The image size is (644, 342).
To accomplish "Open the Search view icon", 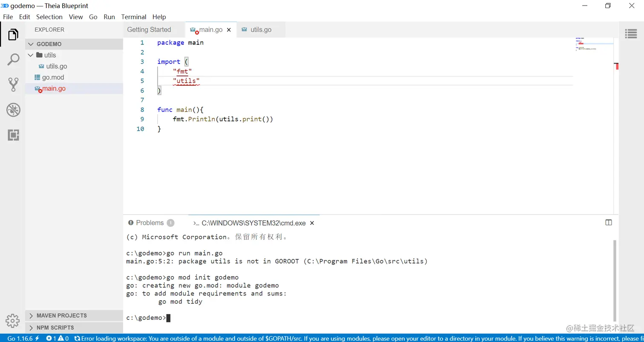I will 13,59.
